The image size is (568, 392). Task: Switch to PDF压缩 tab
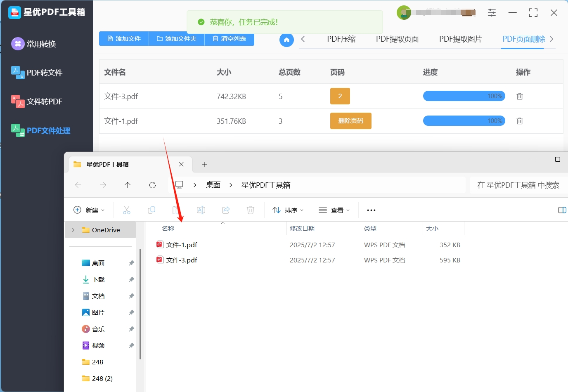[341, 39]
